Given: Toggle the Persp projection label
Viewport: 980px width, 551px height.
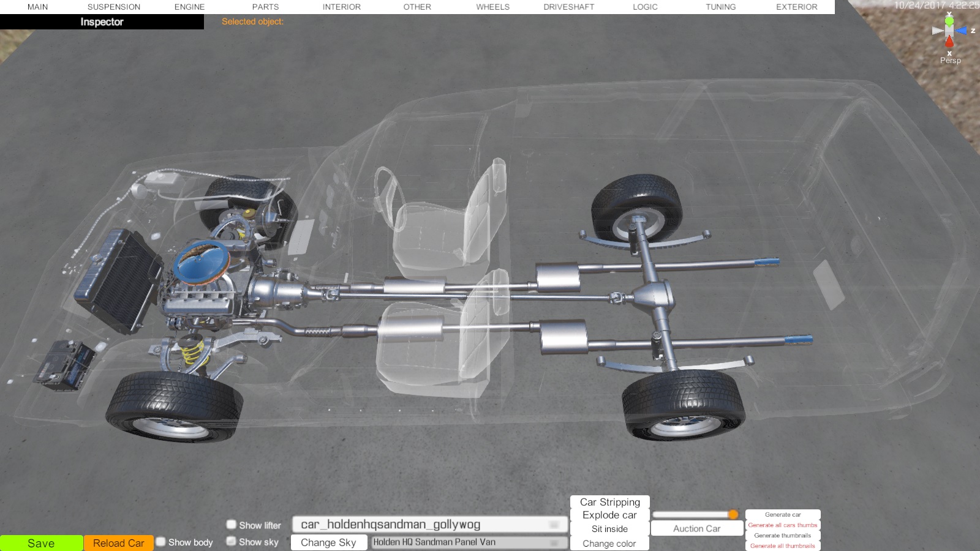Looking at the screenshot, I should [950, 61].
